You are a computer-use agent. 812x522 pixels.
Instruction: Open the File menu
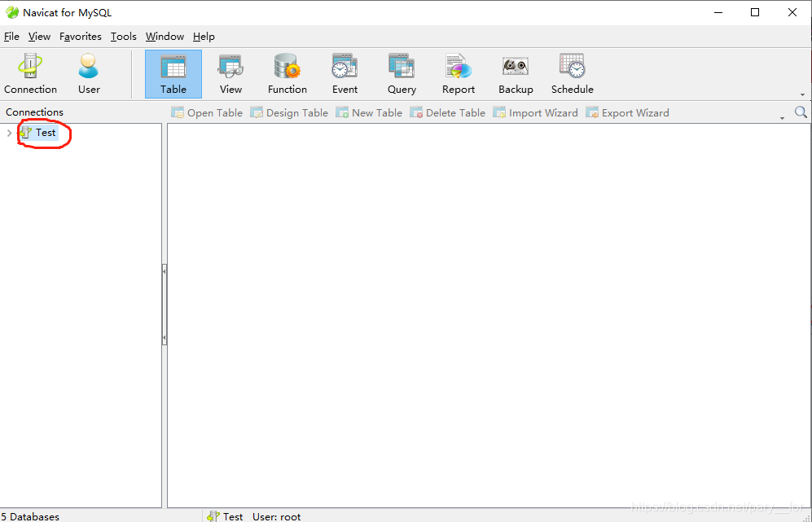click(11, 37)
